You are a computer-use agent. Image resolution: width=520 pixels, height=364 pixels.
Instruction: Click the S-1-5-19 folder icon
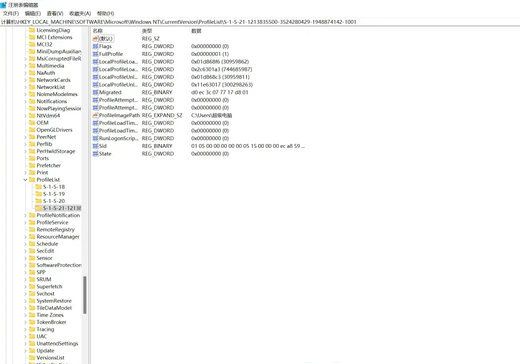39,194
